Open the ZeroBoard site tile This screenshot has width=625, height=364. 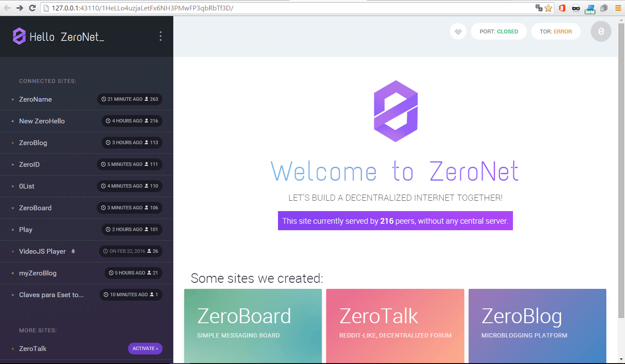253,326
